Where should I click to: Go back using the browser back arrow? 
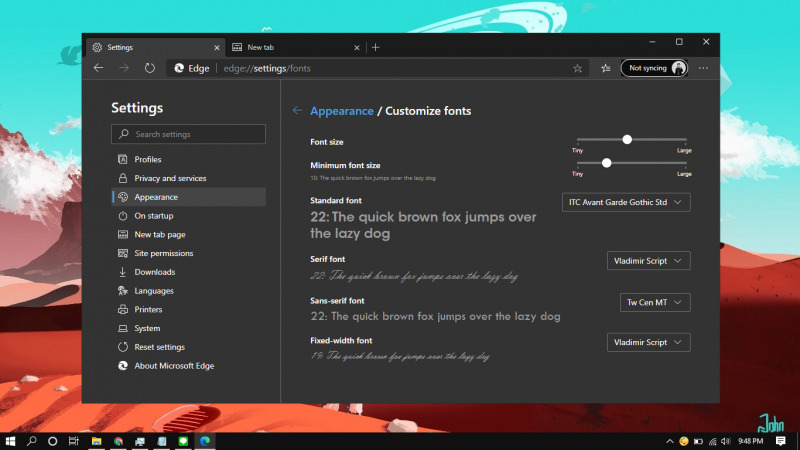click(x=98, y=68)
